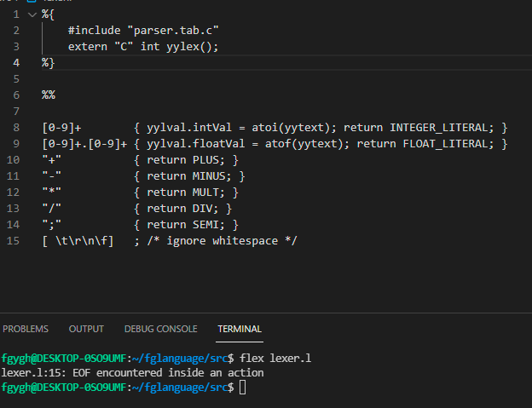This screenshot has height=408, width=532.
Task: Activate the TERMINAL tab
Action: (240, 329)
